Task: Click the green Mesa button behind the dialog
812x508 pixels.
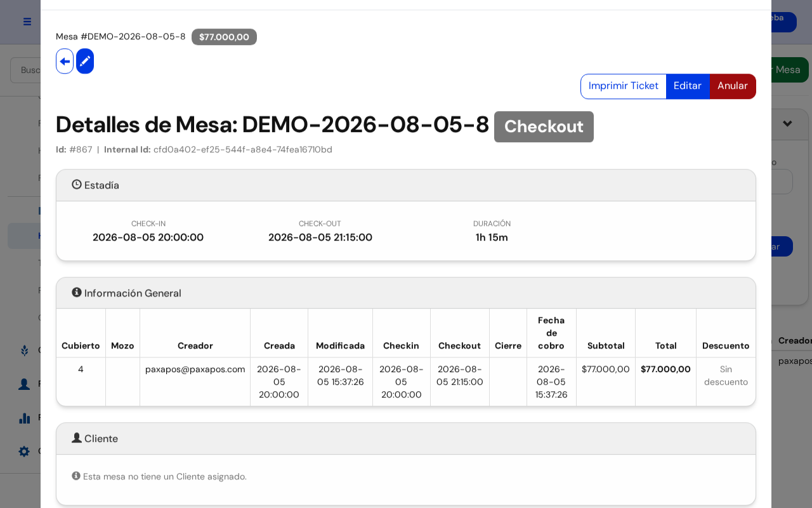Action: coord(790,70)
